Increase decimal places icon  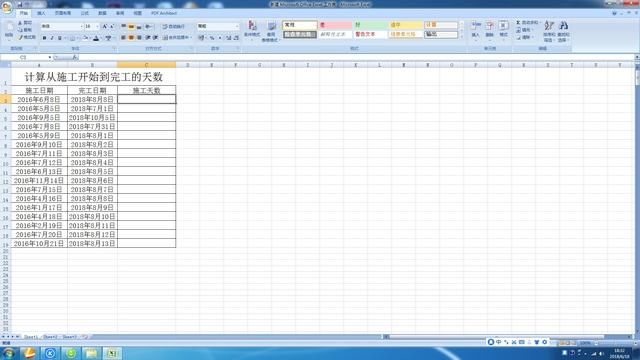(x=229, y=38)
